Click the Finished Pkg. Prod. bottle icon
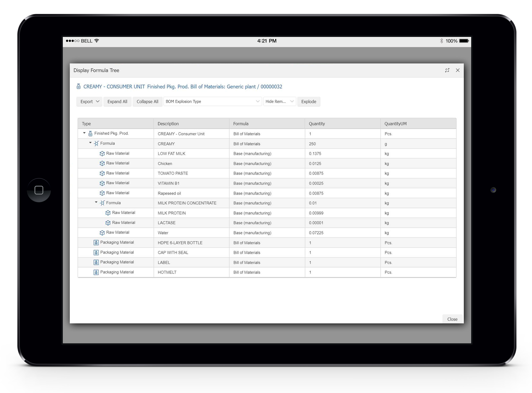Screen dimensions: 532x393 pyautogui.click(x=90, y=134)
